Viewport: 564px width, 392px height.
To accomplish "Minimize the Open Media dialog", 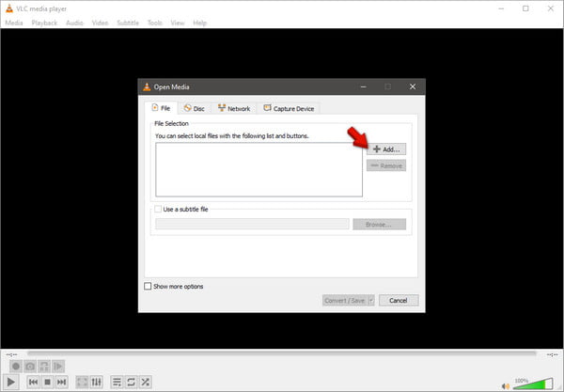I will 364,86.
